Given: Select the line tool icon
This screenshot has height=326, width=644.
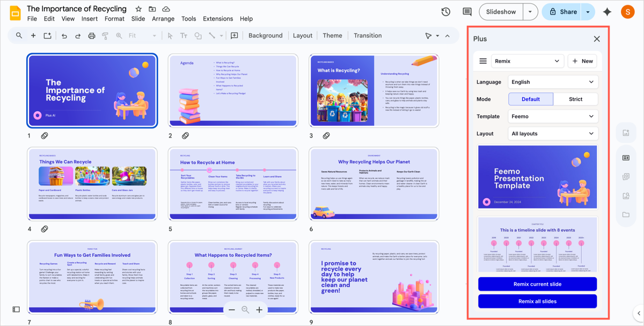Looking at the screenshot, I should [x=212, y=35].
